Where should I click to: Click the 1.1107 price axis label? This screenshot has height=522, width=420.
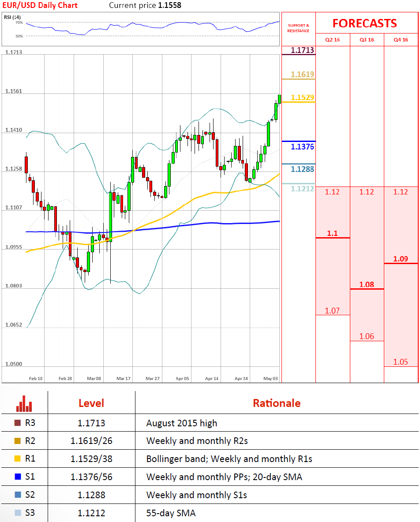pos(14,207)
